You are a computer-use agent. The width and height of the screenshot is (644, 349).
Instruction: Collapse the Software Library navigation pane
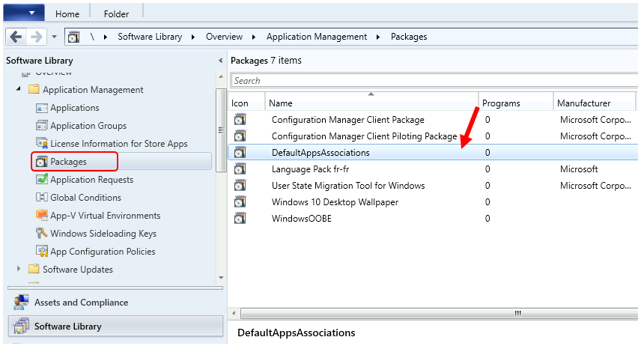(221, 61)
